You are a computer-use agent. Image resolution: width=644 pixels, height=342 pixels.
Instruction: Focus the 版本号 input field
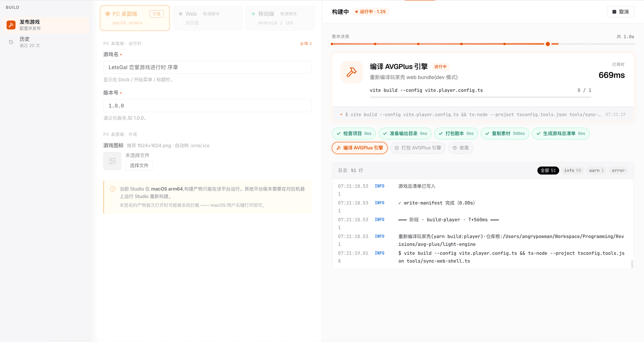pos(207,106)
